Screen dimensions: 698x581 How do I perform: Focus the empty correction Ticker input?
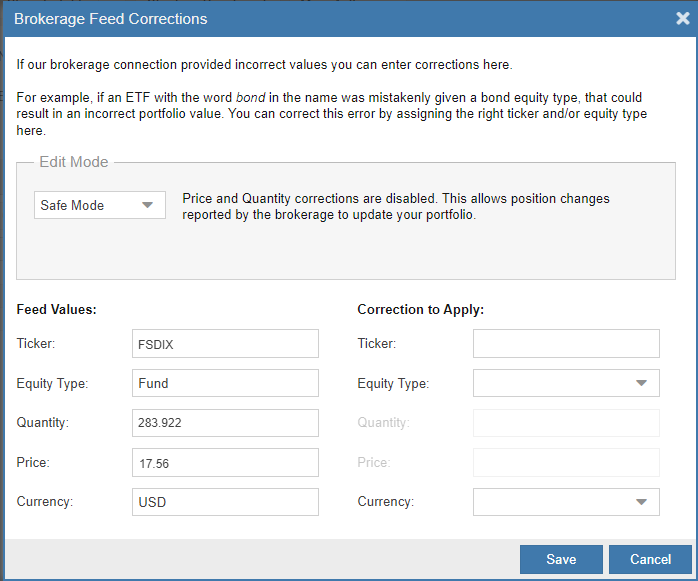(x=566, y=344)
